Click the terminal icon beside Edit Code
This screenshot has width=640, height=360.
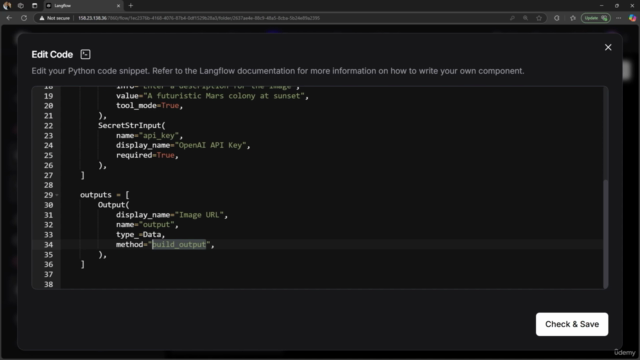click(x=85, y=54)
